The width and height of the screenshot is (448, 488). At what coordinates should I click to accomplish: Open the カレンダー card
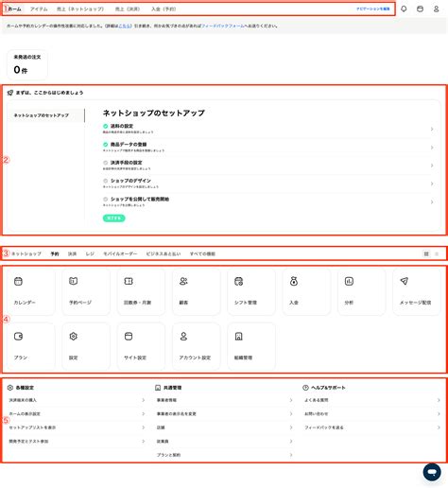(x=31, y=291)
